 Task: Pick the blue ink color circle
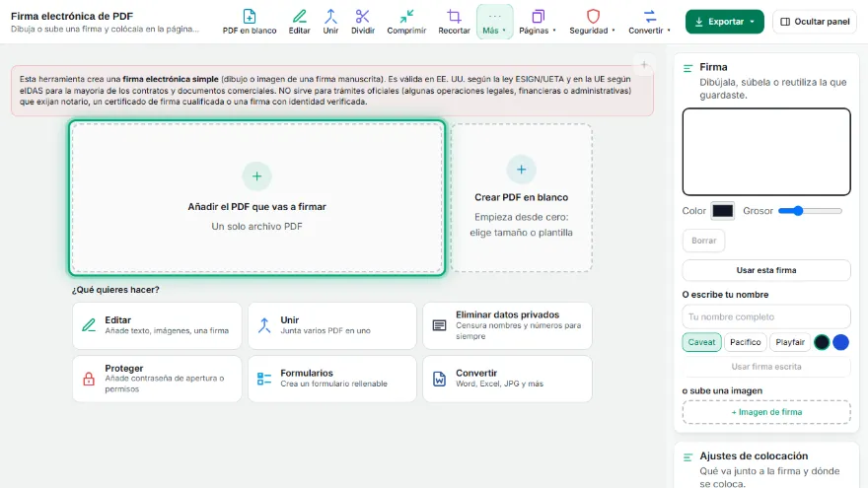click(x=840, y=342)
